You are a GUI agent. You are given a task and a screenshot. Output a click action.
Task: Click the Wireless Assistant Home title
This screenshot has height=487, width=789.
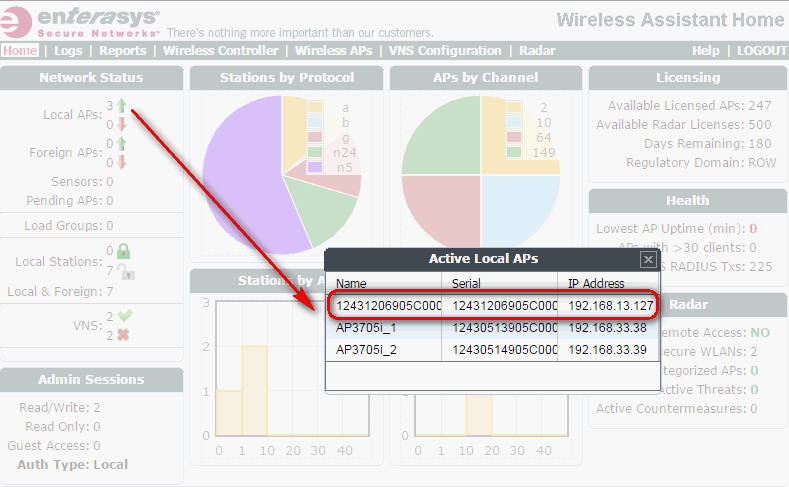[670, 20]
